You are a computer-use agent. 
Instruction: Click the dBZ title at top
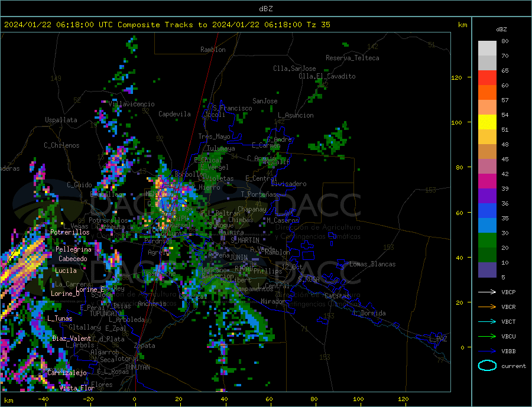click(x=265, y=9)
